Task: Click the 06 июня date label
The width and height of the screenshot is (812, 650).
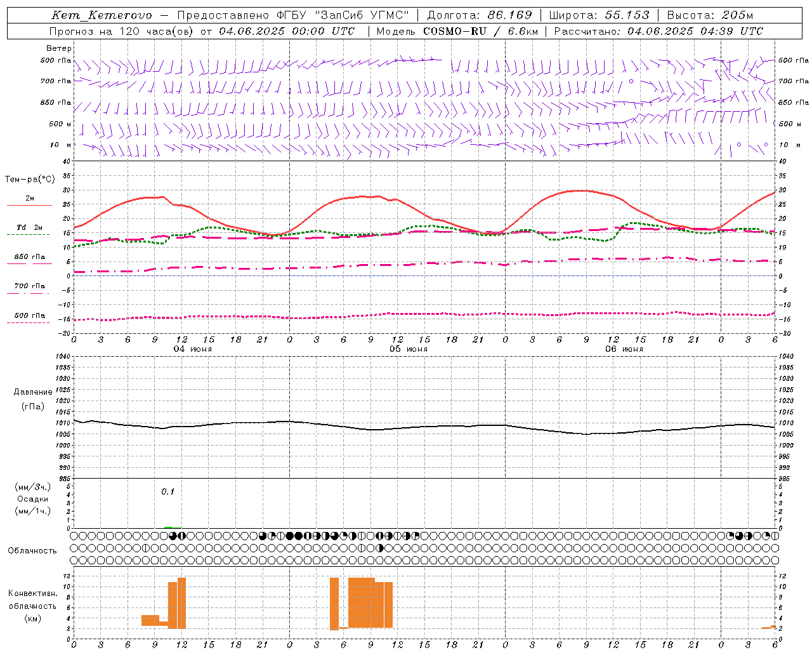Action: pos(624,349)
